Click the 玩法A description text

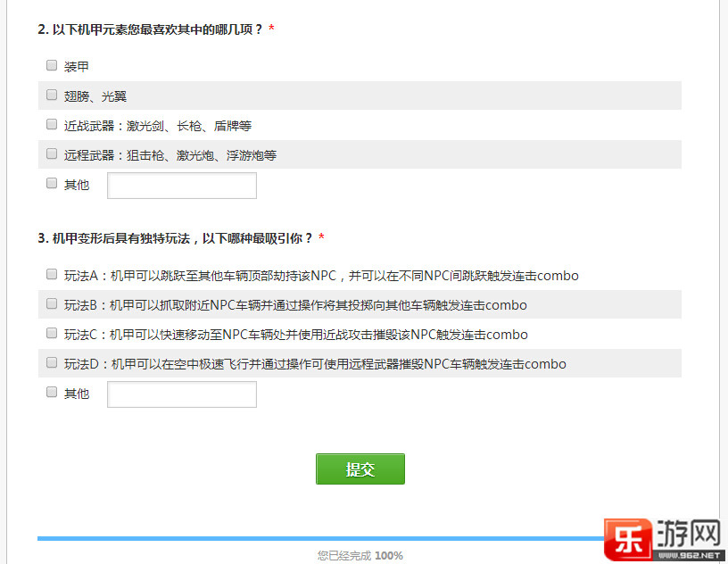click(321, 276)
